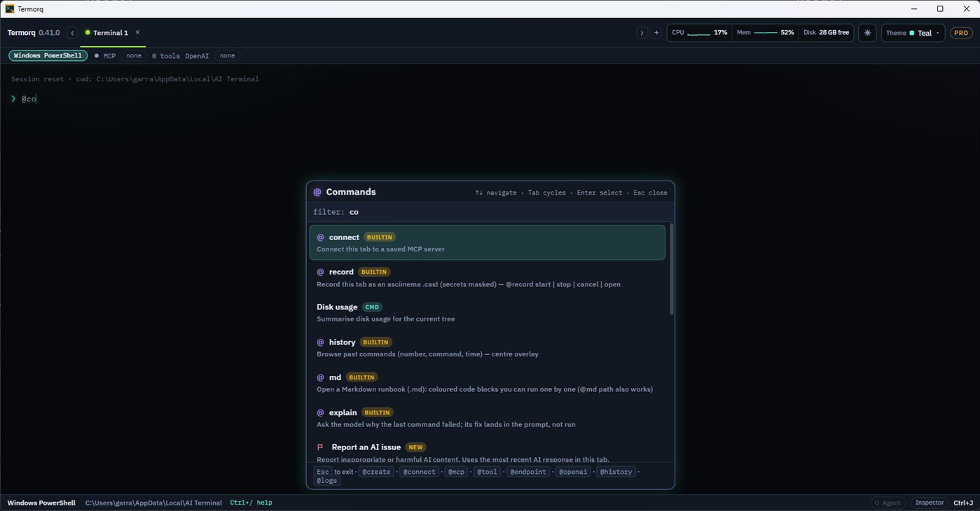
Task: Click the @history hint chip
Action: 616,472
